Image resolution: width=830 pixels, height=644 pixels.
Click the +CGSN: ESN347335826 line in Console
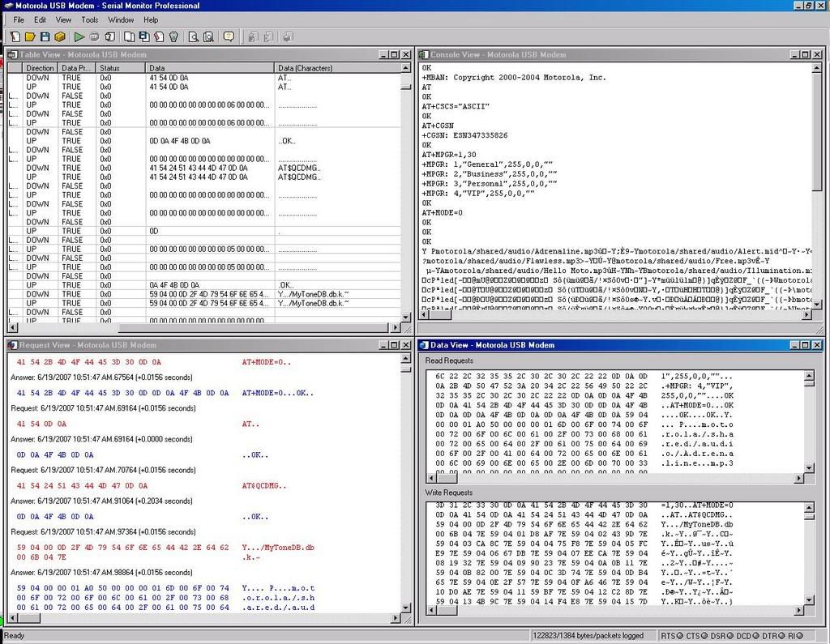click(464, 135)
